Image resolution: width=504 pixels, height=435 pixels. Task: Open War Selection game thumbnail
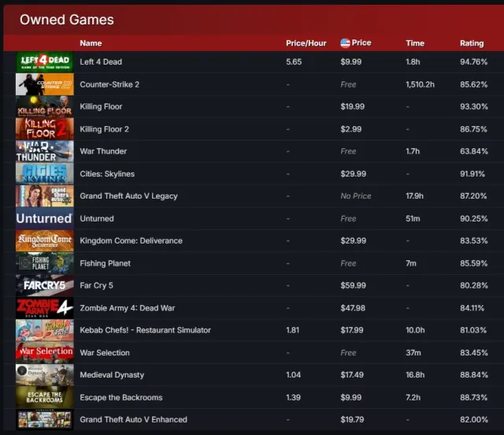(x=45, y=352)
